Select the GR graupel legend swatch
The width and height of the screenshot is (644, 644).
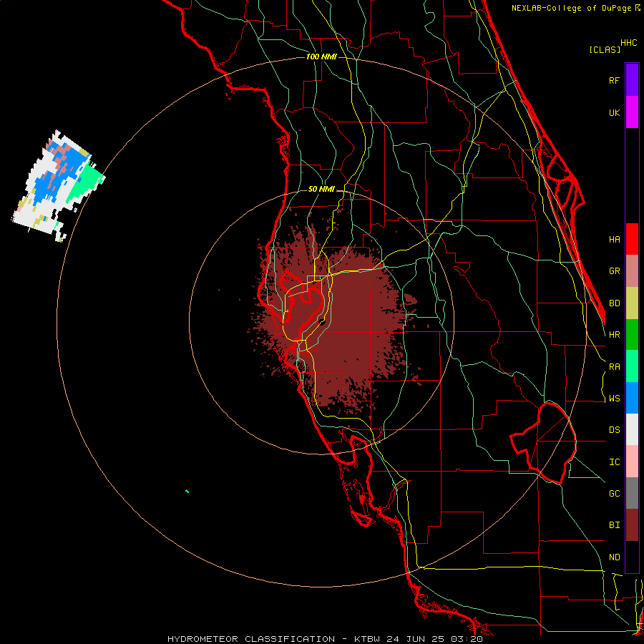[632, 271]
